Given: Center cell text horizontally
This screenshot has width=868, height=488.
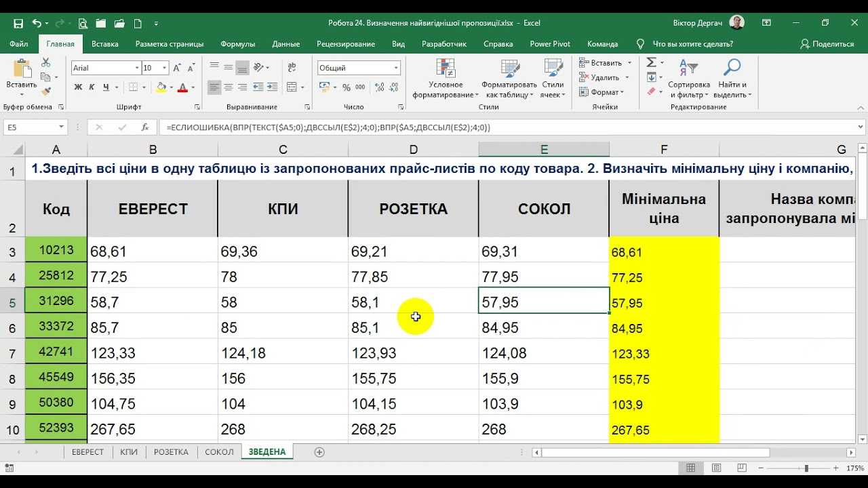Looking at the screenshot, I should pos(229,87).
